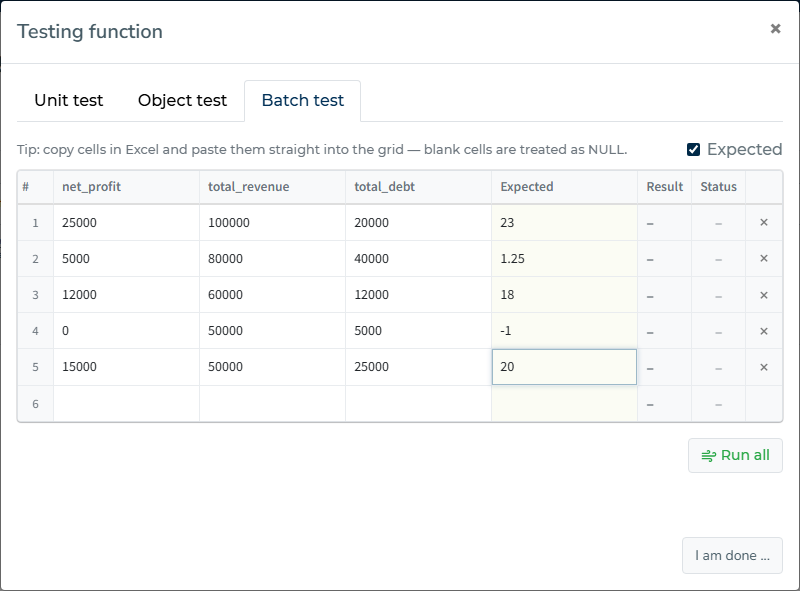Image resolution: width=800 pixels, height=591 pixels.
Task: Click row number 3 cell
Action: 35,295
